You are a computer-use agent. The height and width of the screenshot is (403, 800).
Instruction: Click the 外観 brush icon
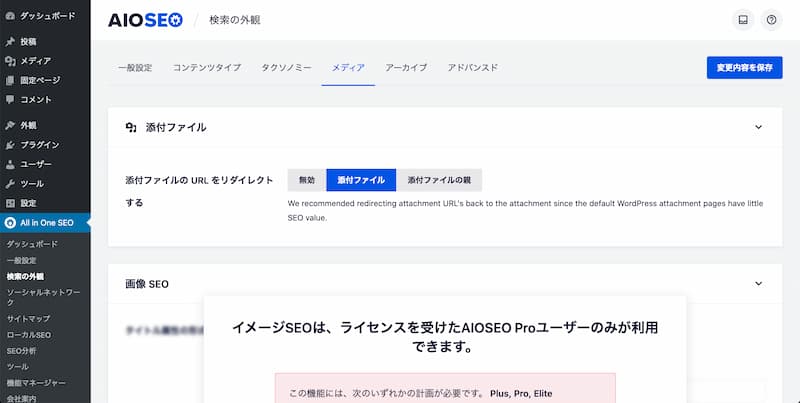pyautogui.click(x=10, y=125)
